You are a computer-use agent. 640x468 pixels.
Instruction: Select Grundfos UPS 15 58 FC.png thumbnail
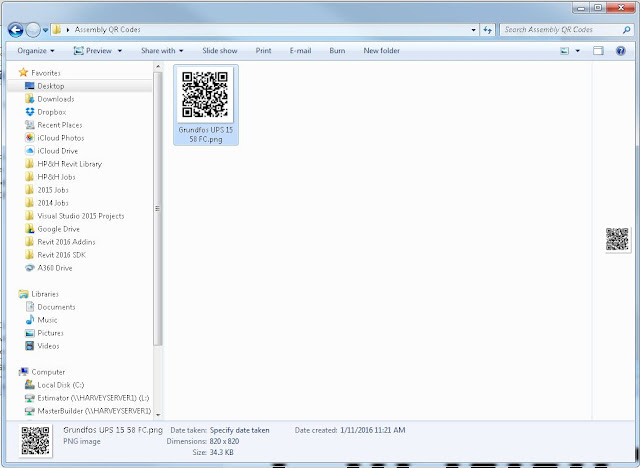coord(206,105)
